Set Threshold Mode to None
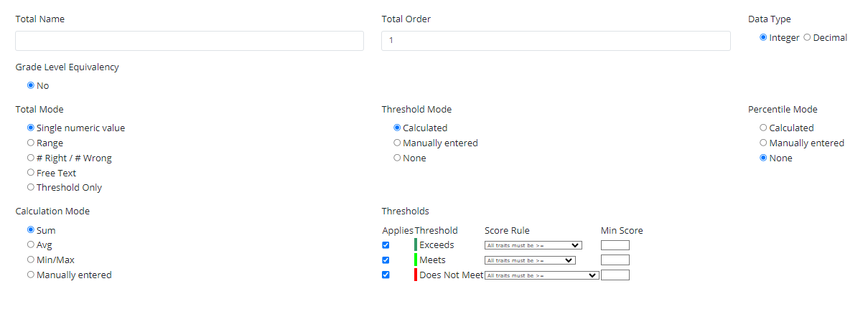 click(397, 158)
